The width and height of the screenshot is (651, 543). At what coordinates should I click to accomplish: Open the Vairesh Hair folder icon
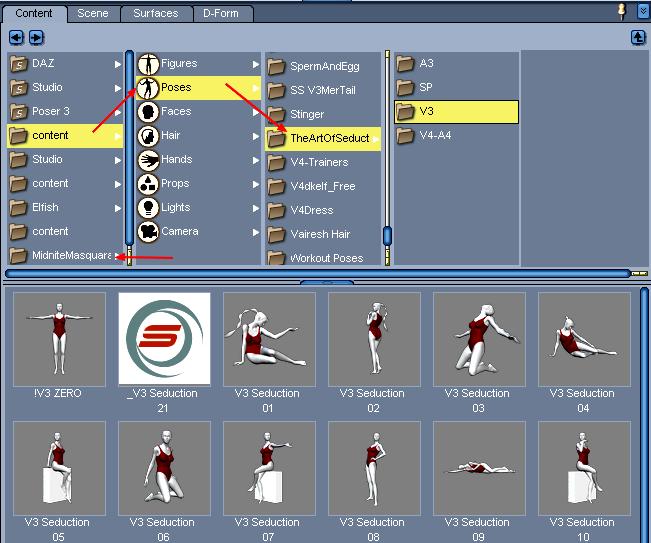[276, 235]
